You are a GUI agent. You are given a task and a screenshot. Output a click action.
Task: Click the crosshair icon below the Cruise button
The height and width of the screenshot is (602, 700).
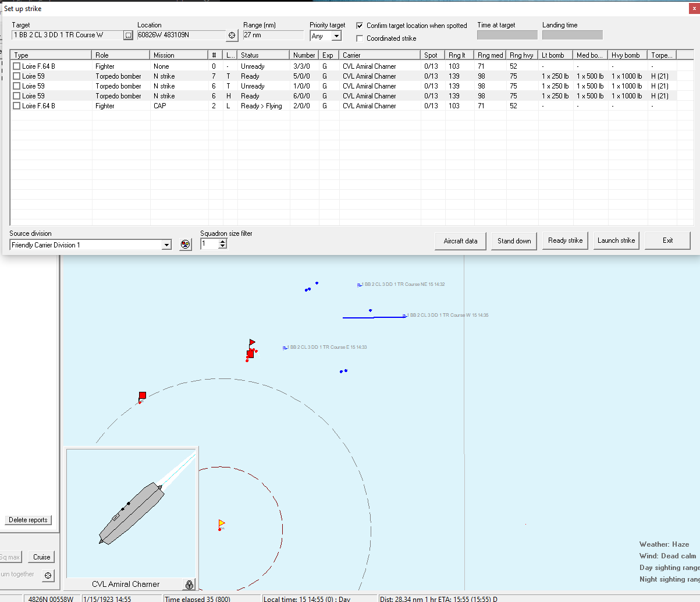click(x=48, y=576)
